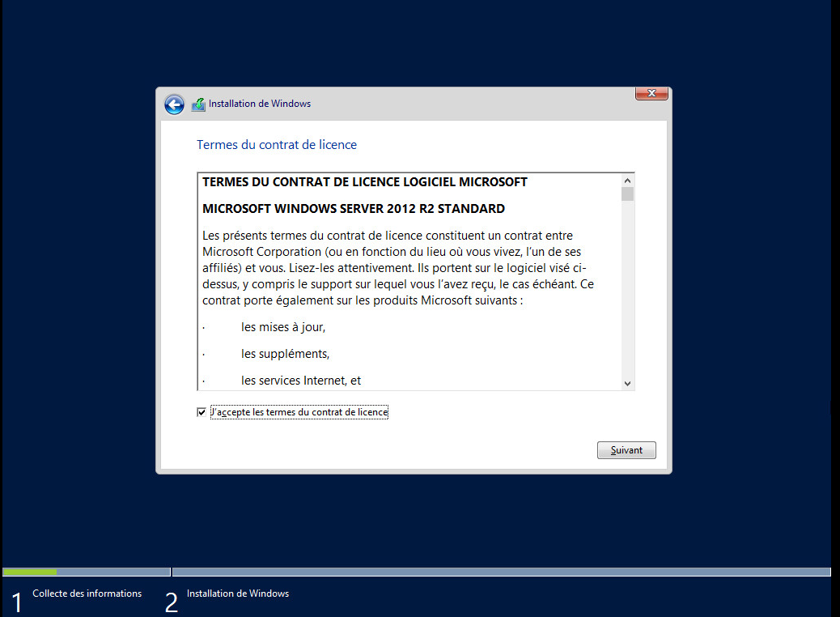Click the Collecte des informations step label
Screen dimensions: 840x617
pos(87,594)
